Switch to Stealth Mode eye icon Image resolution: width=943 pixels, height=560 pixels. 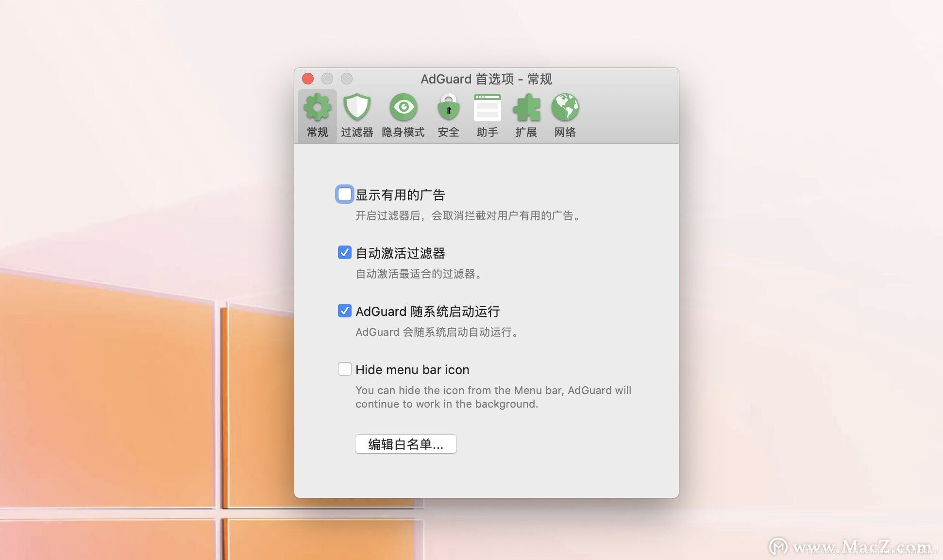click(403, 108)
